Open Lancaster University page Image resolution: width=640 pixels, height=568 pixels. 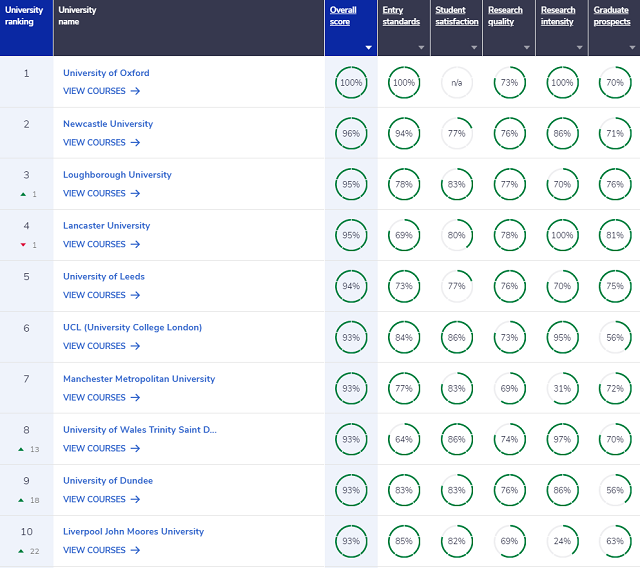pyautogui.click(x=107, y=226)
